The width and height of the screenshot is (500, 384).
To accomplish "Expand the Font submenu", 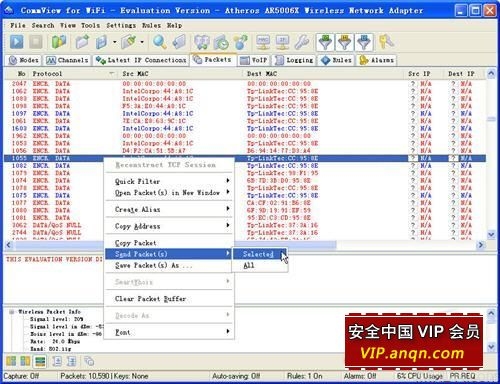I will point(169,332).
